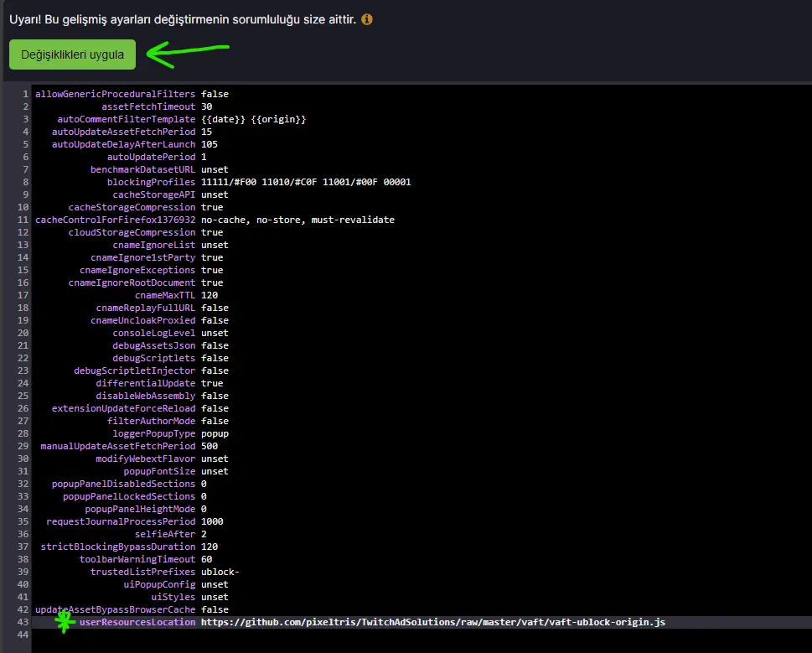Image resolution: width=812 pixels, height=653 pixels.
Task: Select toolbarWarningTimeout value 60
Action: click(207, 559)
